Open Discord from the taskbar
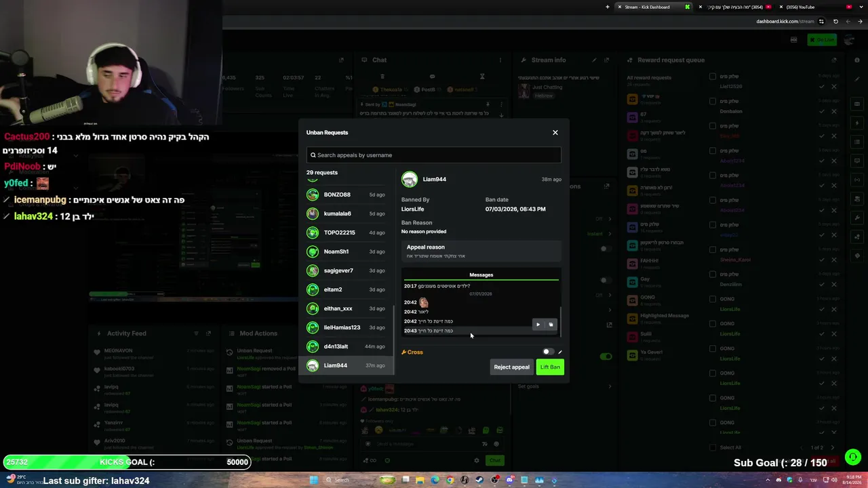This screenshot has height=488, width=868. click(509, 481)
